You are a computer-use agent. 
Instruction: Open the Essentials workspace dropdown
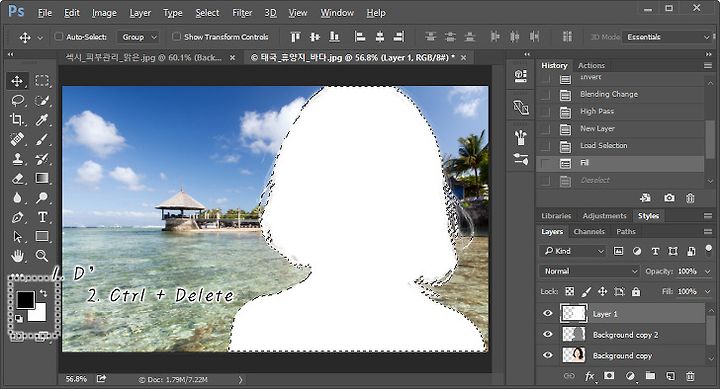[x=667, y=37]
